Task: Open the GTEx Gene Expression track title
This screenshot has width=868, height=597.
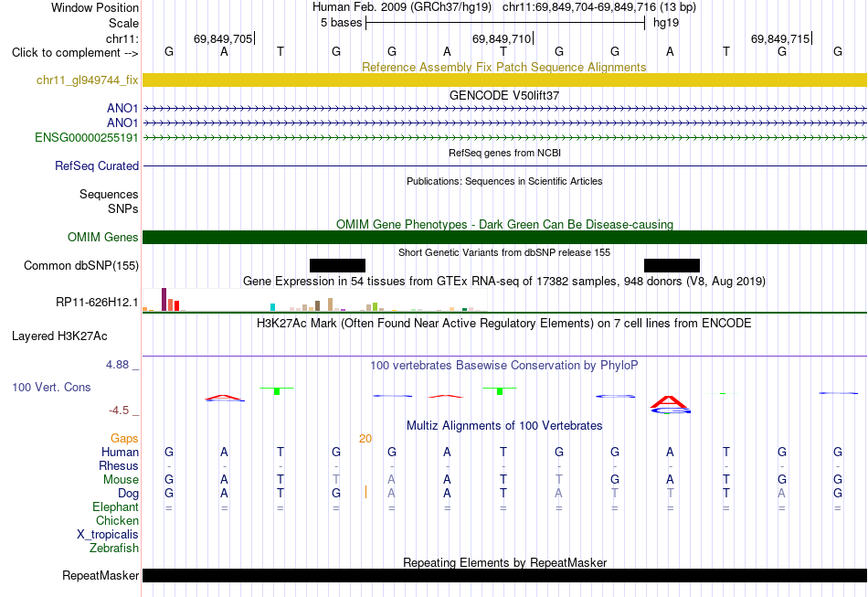Action: [504, 282]
